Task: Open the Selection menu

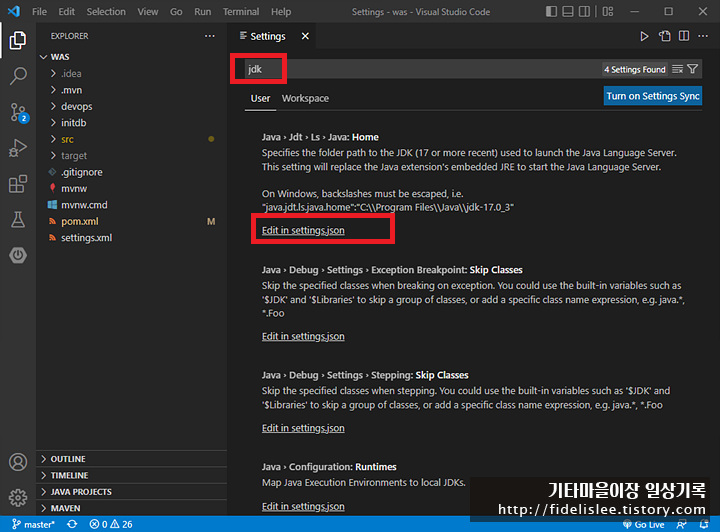Action: [x=106, y=11]
